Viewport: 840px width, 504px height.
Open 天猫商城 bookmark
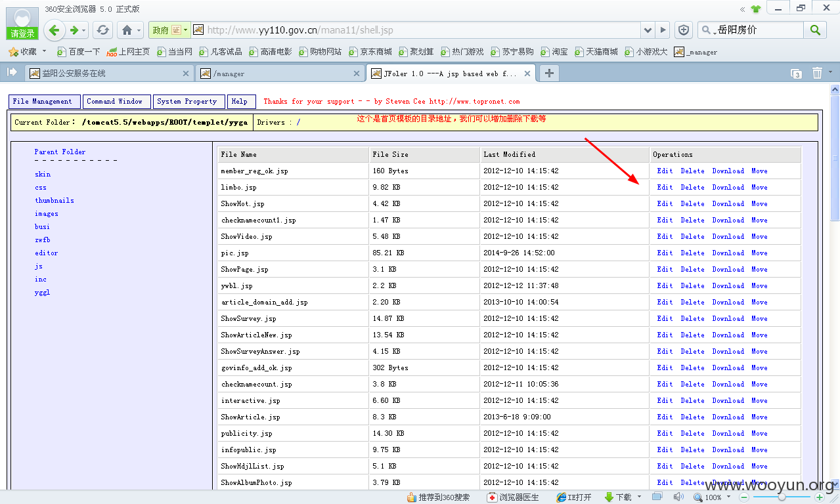click(596, 52)
